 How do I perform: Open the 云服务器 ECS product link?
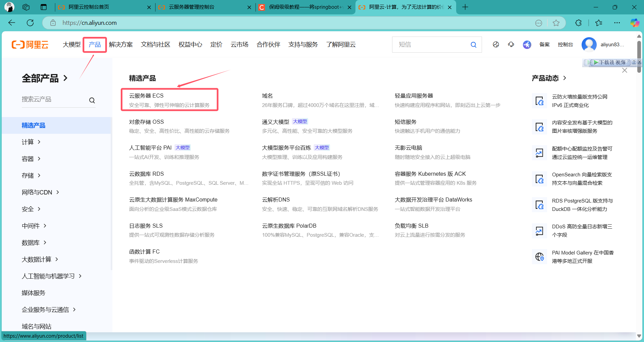pyautogui.click(x=146, y=96)
